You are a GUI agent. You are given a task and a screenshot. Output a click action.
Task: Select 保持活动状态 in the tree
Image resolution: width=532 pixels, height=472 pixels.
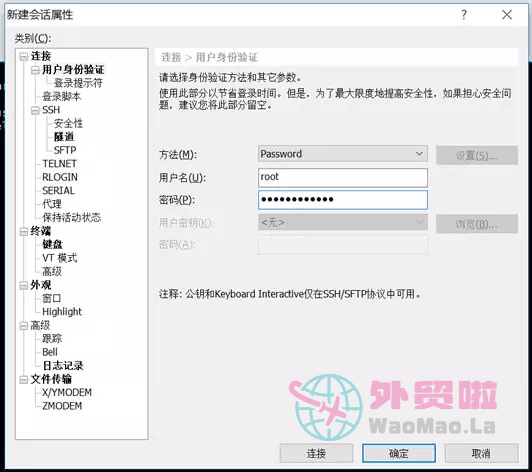[72, 217]
